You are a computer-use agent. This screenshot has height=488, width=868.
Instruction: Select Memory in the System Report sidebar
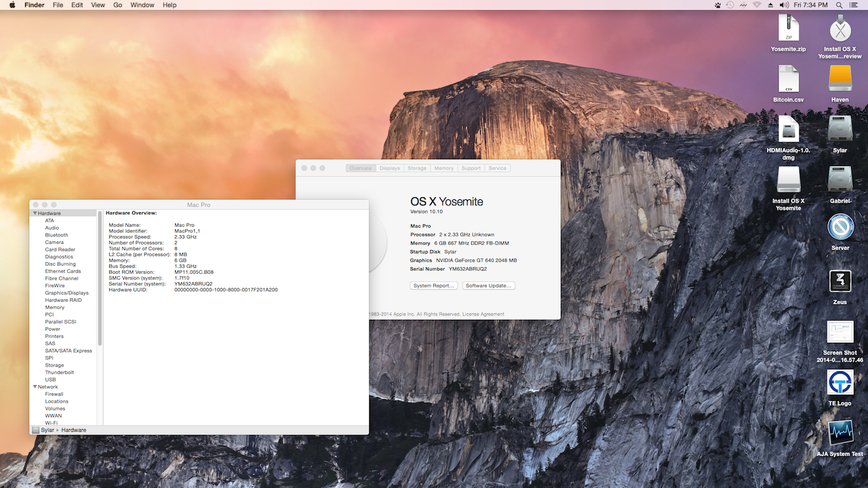(55, 308)
